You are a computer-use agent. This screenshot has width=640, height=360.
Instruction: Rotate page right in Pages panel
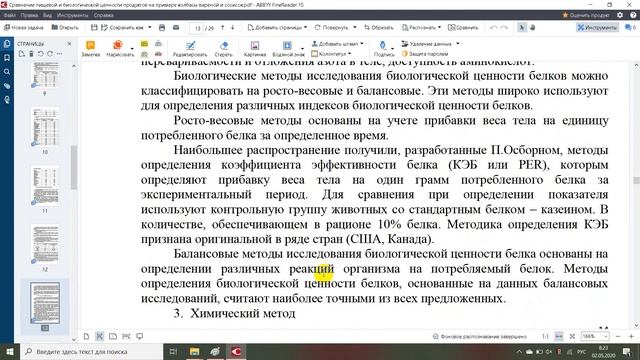[x=50, y=54]
